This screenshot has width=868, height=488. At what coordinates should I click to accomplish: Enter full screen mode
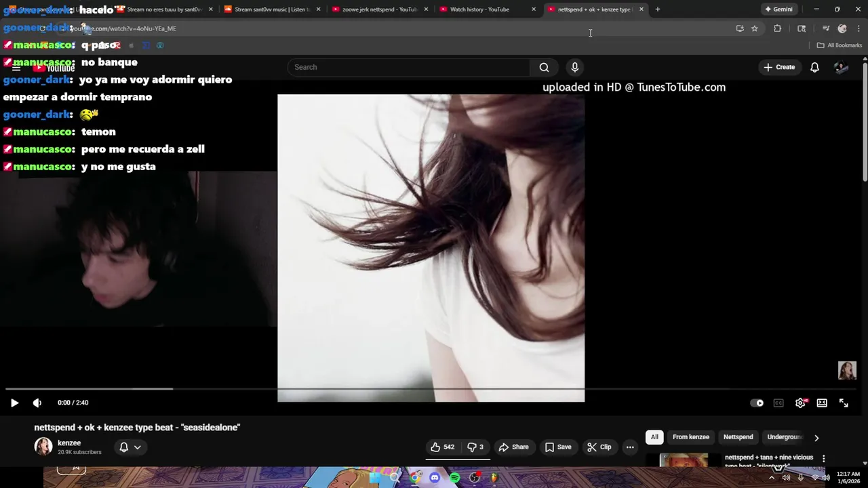click(844, 403)
